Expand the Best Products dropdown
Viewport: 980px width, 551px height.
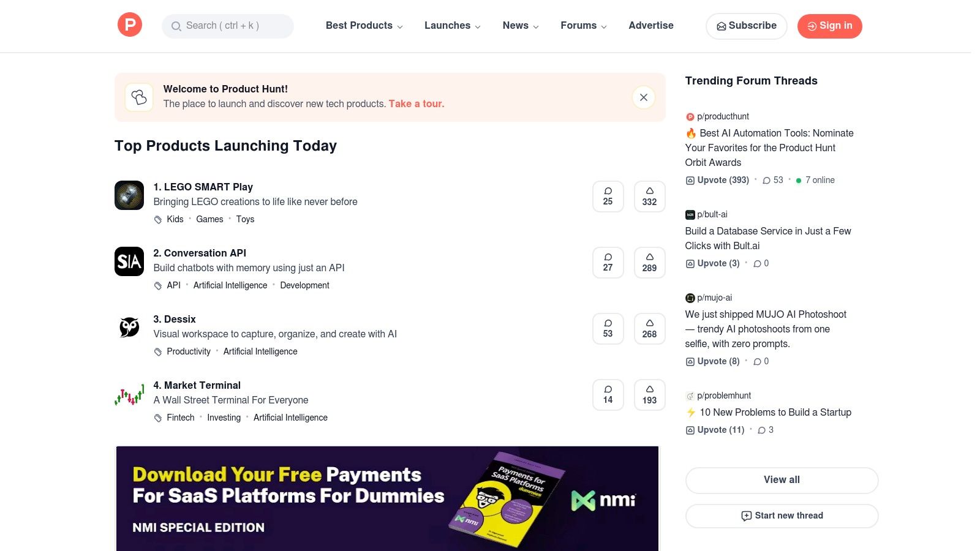359,26
